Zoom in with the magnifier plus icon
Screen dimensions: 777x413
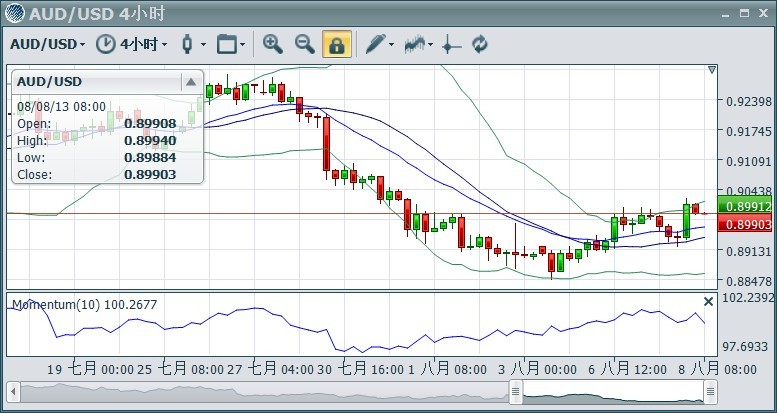click(273, 44)
